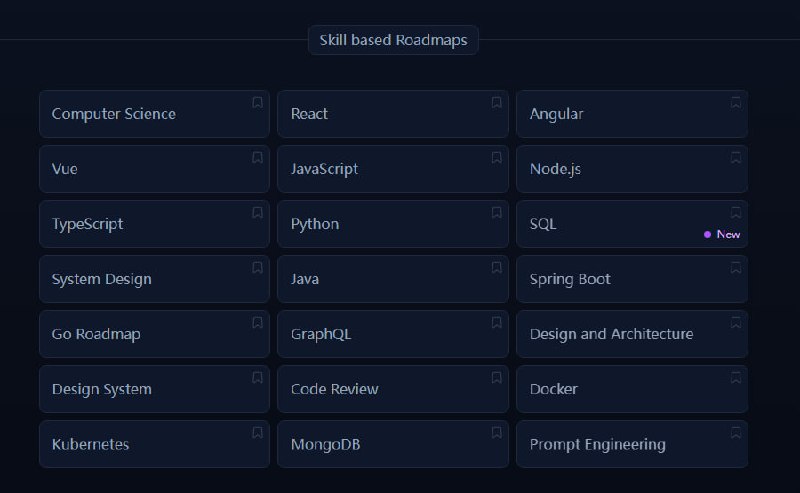This screenshot has height=493, width=800.
Task: Bookmark the Angular roadmap
Action: click(x=736, y=102)
